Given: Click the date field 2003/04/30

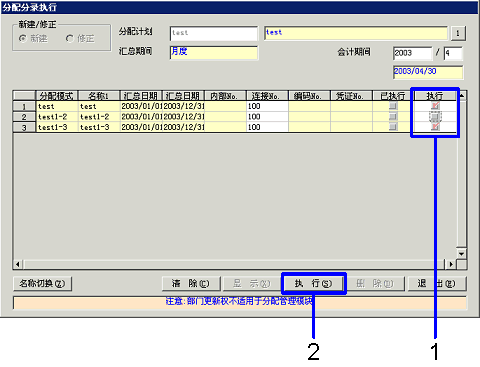Looking at the screenshot, I should (x=428, y=72).
